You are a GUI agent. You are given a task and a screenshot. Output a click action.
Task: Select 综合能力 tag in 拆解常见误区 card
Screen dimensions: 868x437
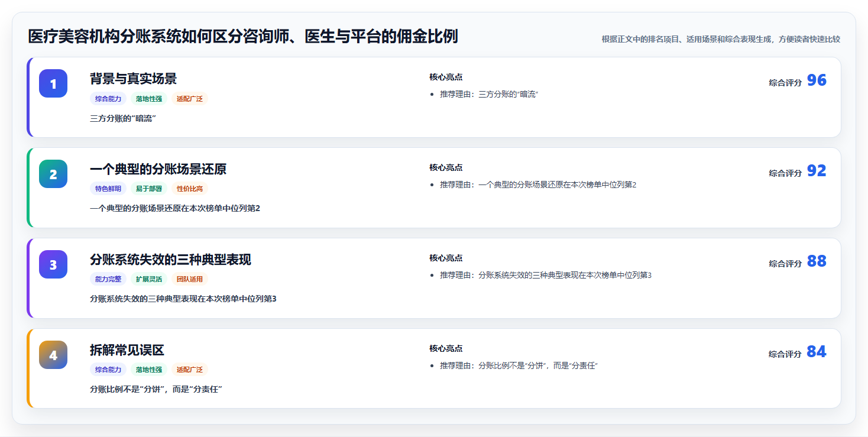(108, 370)
